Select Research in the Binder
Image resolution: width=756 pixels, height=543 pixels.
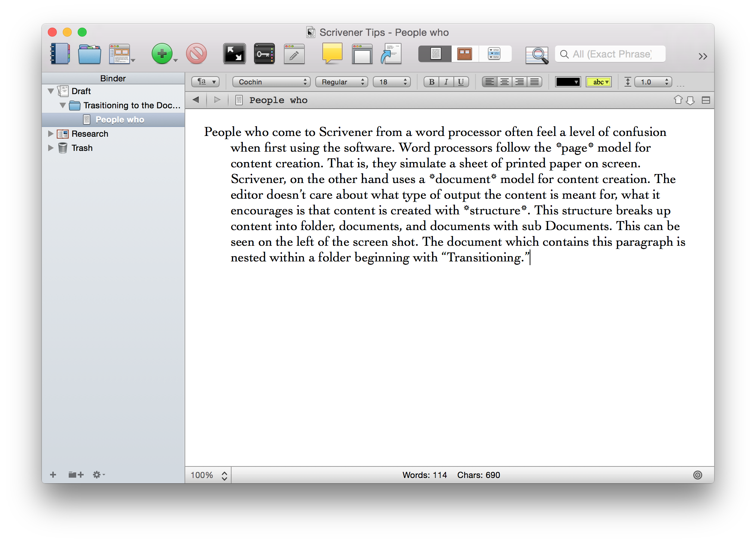coord(90,134)
